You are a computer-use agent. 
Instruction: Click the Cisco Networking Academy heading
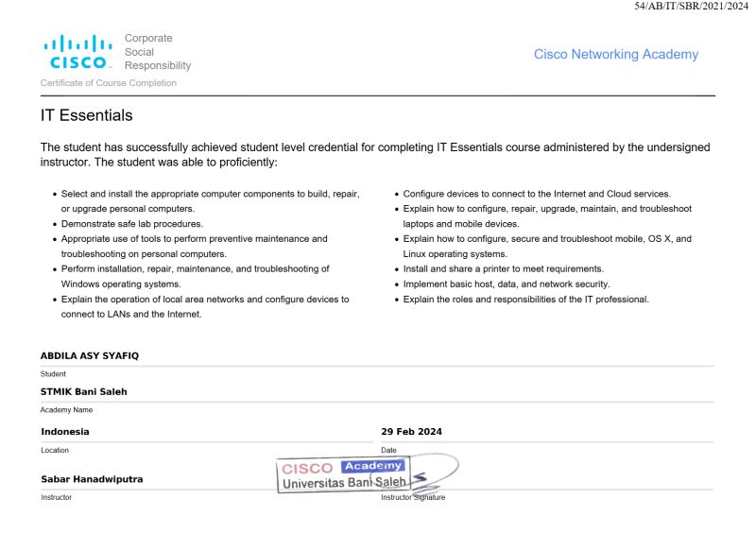coord(616,55)
